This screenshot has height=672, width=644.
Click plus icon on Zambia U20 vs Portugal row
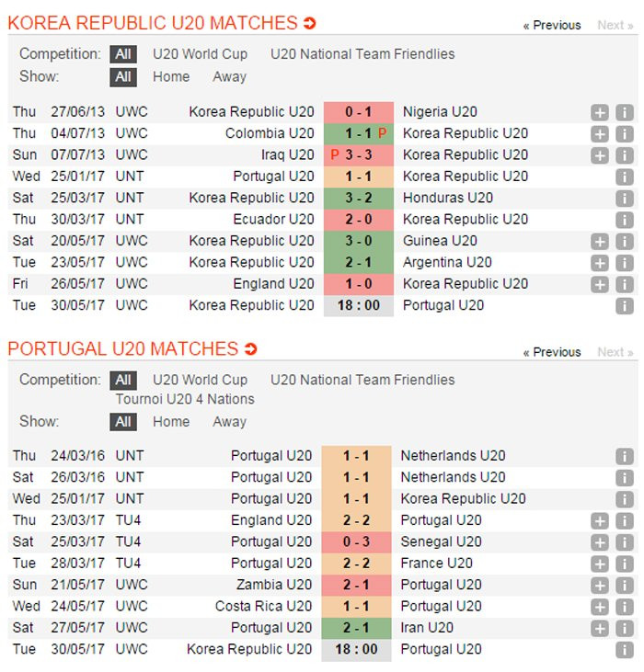(x=600, y=586)
